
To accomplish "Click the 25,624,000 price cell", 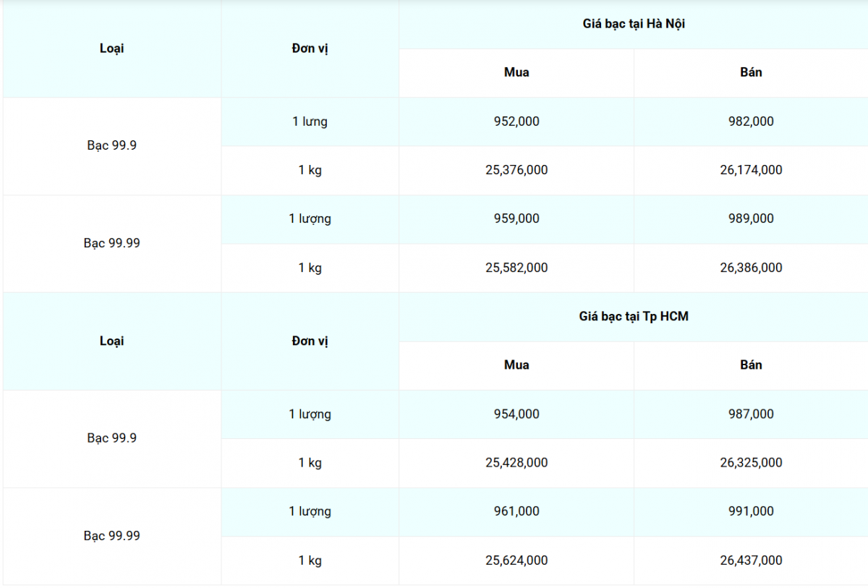I will [x=516, y=561].
